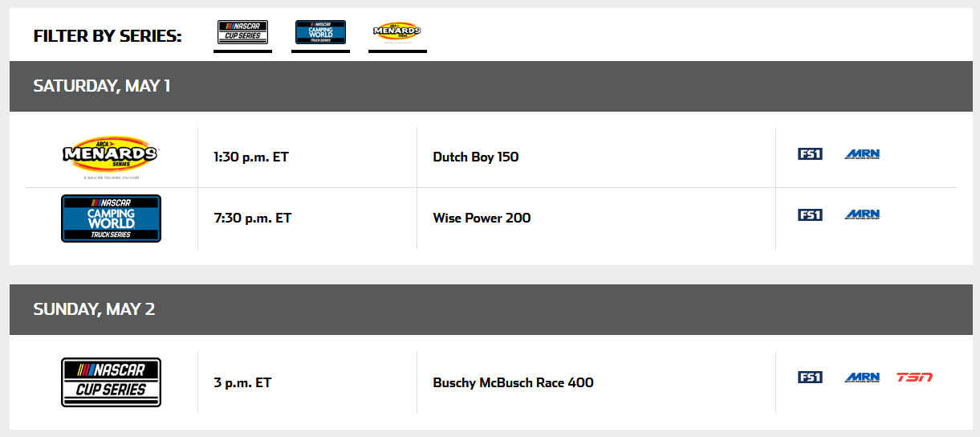Click the 1:30 p.m. ET start time
The width and height of the screenshot is (980, 437).
(x=250, y=157)
